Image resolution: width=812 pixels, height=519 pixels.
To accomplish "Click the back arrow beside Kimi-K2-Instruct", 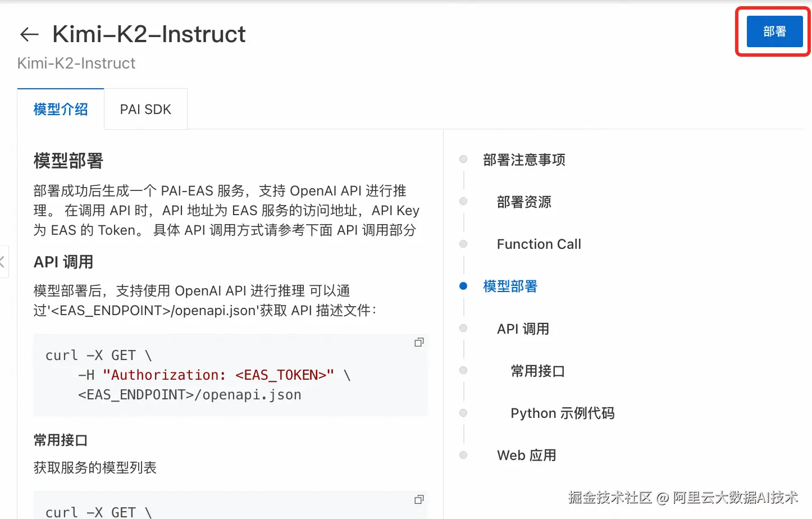I will tap(29, 34).
